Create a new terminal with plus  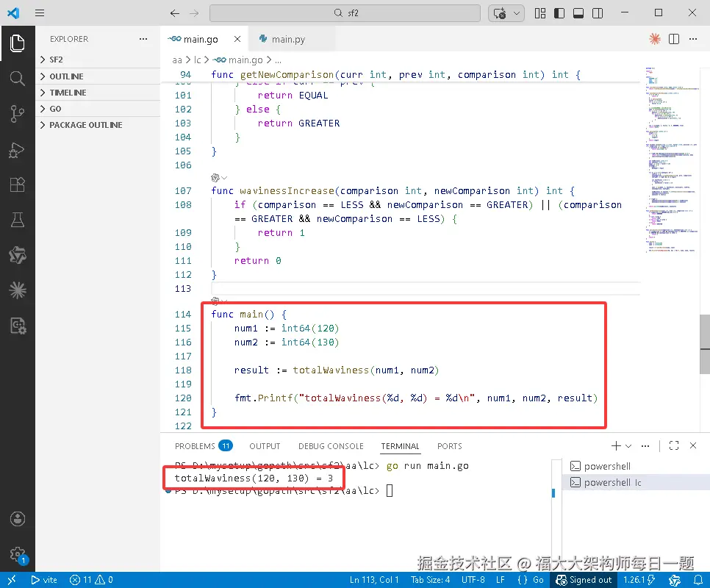coord(616,446)
